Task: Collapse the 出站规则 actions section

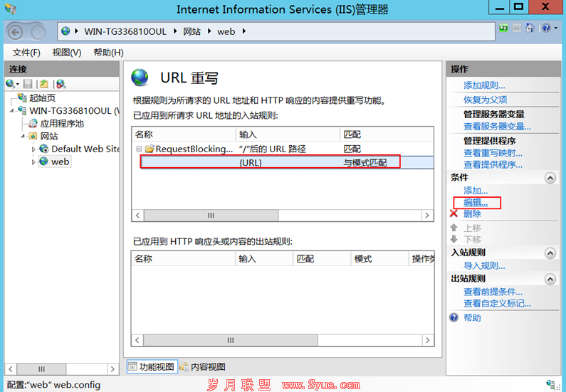Action: point(550,279)
